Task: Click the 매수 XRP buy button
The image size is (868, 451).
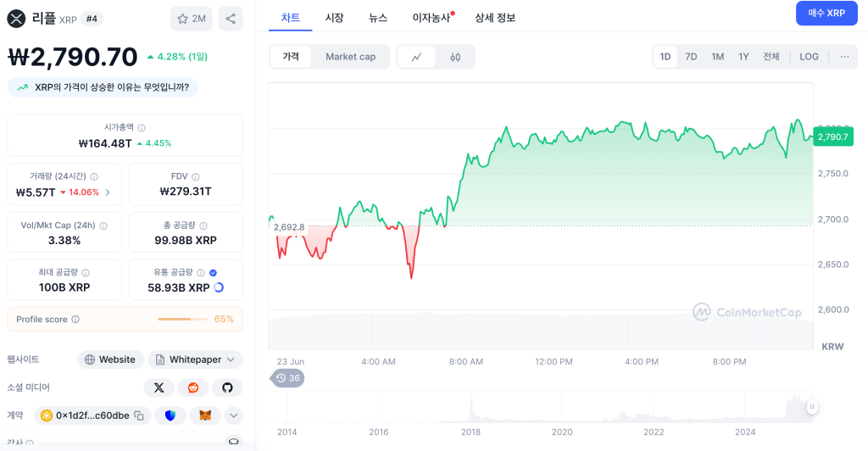Action: tap(826, 14)
